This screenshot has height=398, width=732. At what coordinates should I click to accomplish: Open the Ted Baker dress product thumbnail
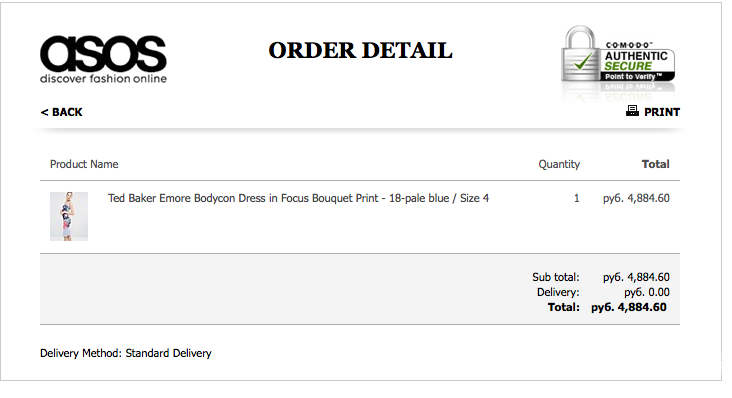pos(69,216)
